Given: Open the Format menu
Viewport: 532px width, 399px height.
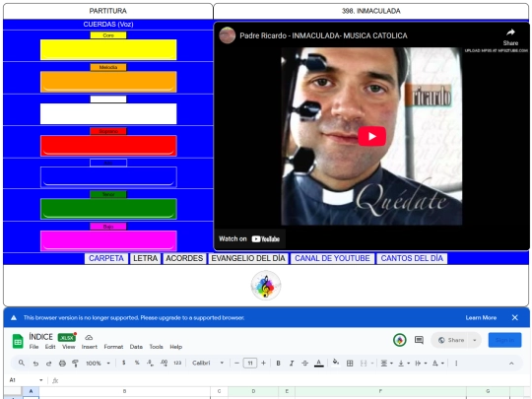Looking at the screenshot, I should pyautogui.click(x=113, y=347).
